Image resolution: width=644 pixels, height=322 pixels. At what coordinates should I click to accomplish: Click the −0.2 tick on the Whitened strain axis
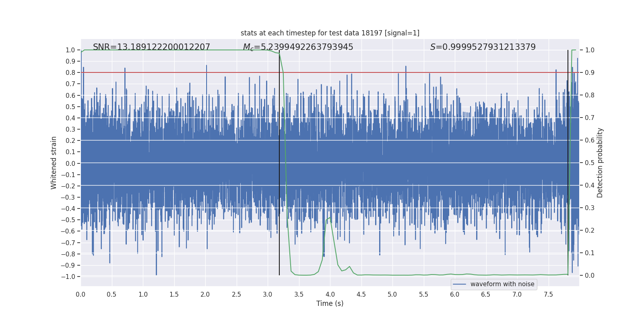68,186
